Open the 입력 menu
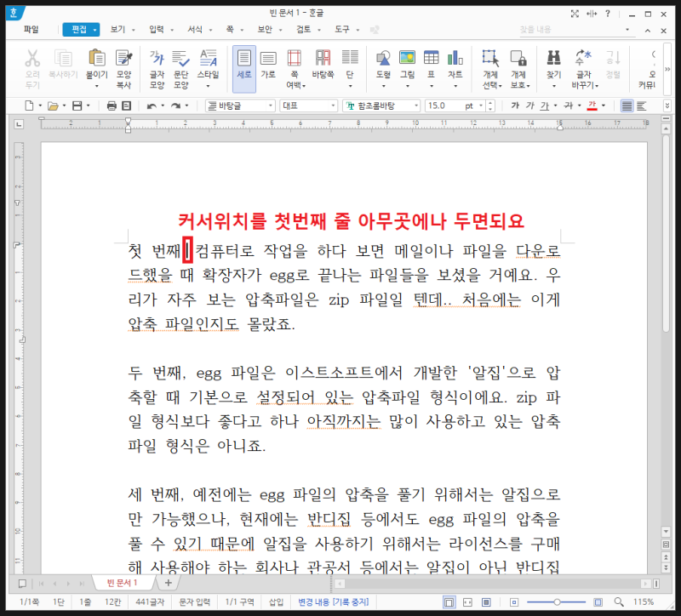681x616 pixels. tap(157, 29)
